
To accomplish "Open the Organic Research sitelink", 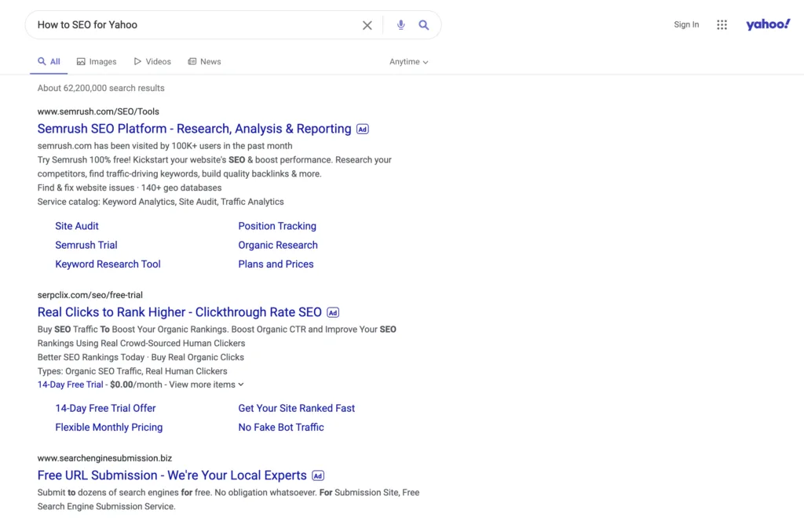I will 278,245.
